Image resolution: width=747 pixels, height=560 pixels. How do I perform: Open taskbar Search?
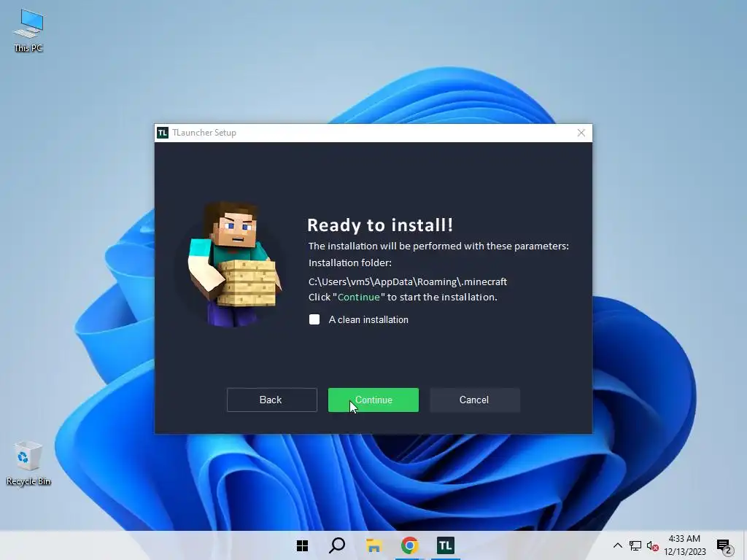[337, 545]
